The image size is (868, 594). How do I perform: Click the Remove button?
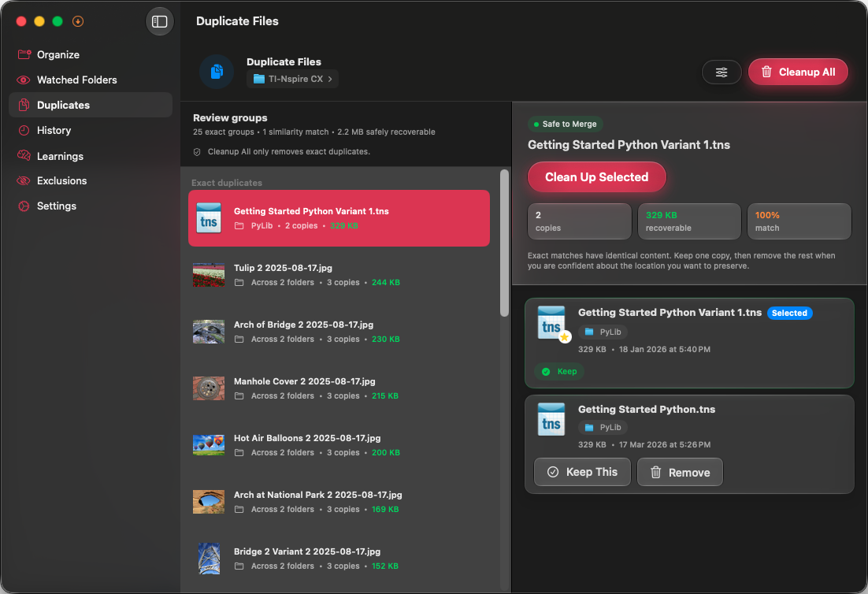pos(680,472)
